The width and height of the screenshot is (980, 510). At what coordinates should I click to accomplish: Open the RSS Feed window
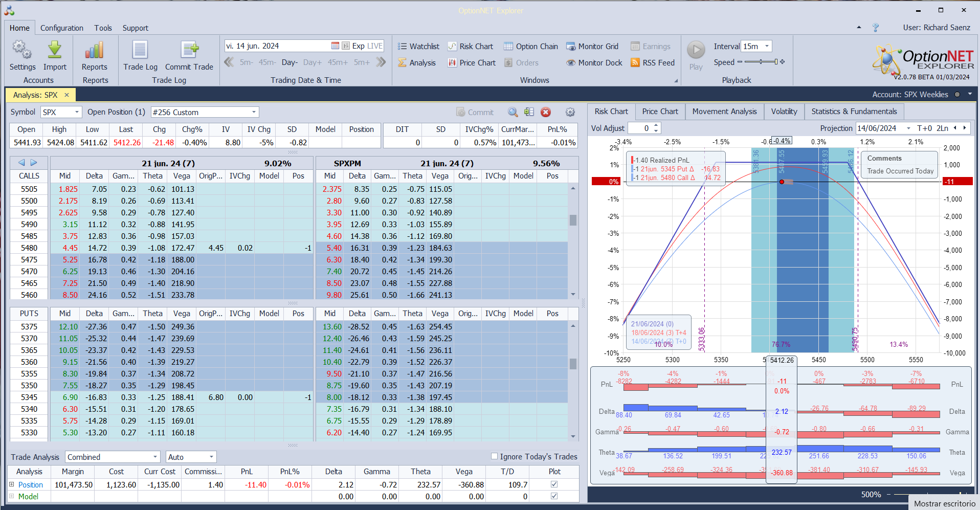pos(653,62)
